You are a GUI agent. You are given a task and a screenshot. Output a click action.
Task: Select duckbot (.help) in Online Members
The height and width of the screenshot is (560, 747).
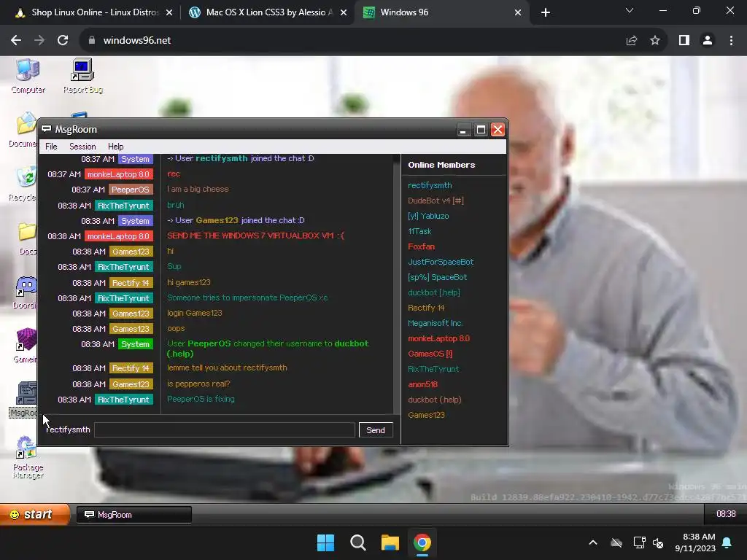coord(435,400)
